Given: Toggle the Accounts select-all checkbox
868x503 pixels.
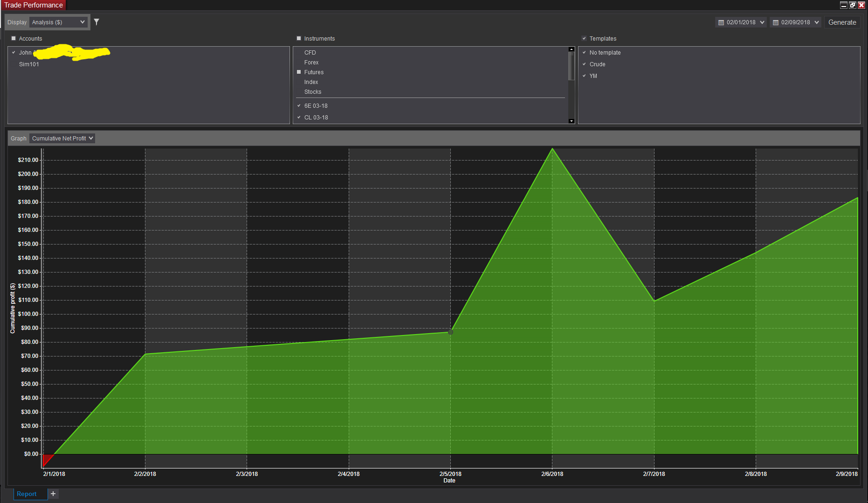Looking at the screenshot, I should tap(14, 38).
